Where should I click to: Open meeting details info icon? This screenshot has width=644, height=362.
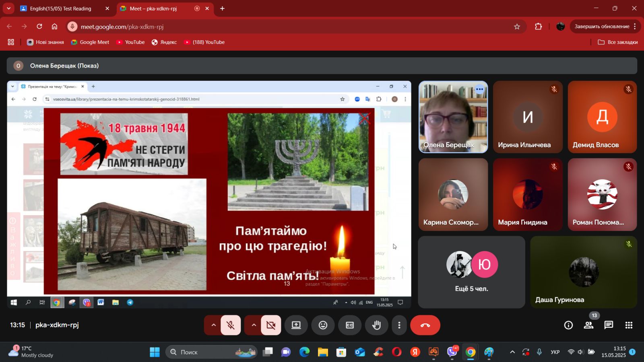click(568, 325)
